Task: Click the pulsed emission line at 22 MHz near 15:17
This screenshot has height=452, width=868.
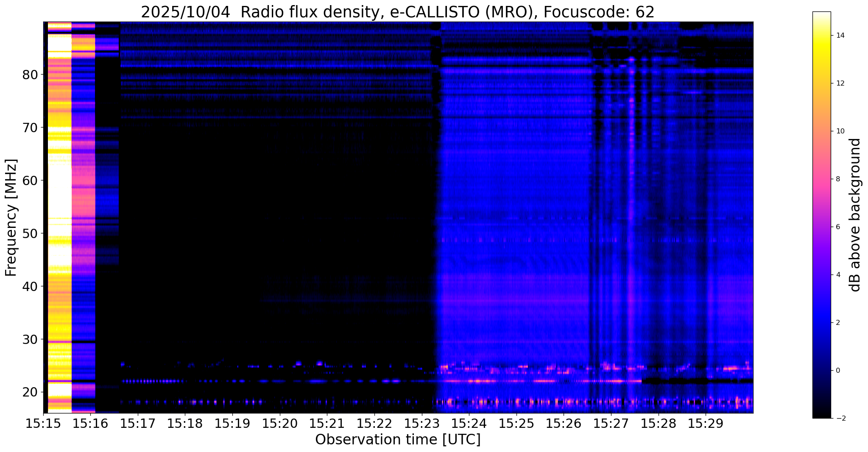Action: tap(153, 381)
